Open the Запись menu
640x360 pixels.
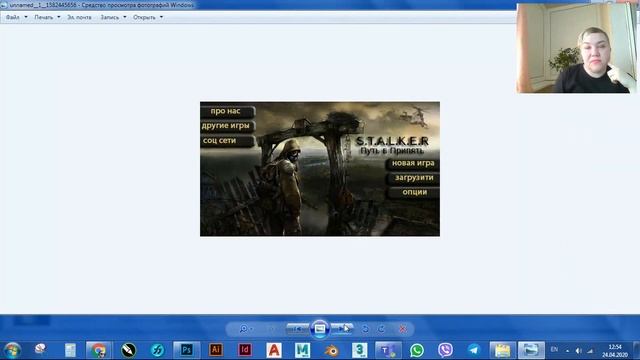pos(110,17)
